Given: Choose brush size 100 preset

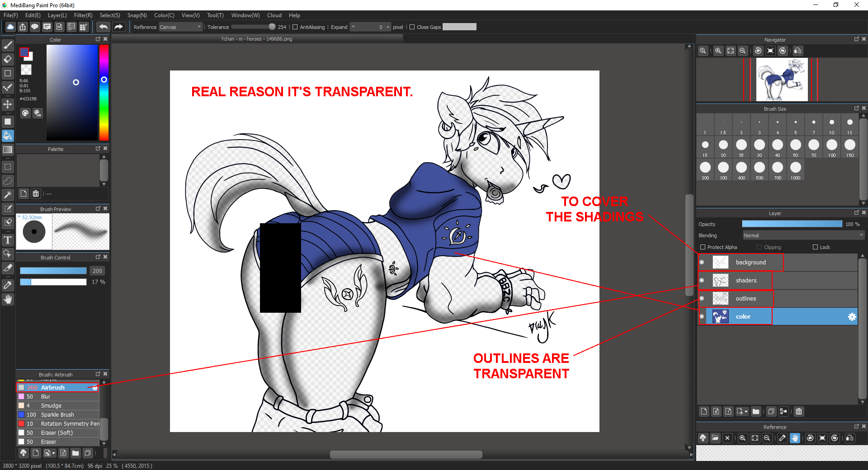Looking at the screenshot, I should (832, 147).
